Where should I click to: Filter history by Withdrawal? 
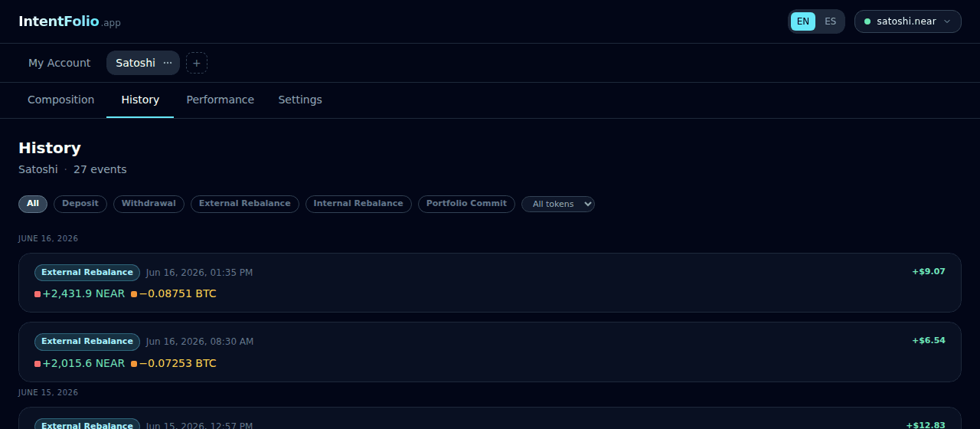pyautogui.click(x=149, y=204)
